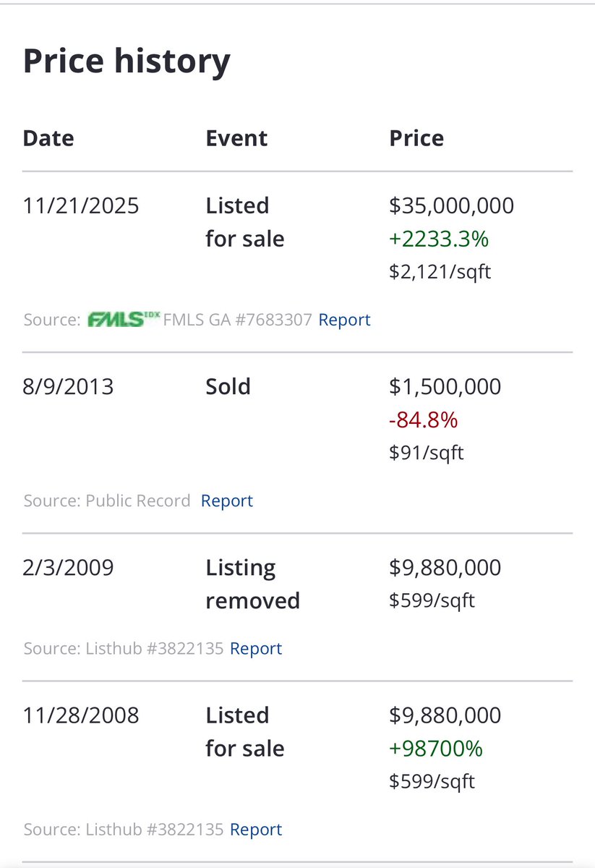Screen dimensions: 595x868
Task: Select the Price column header
Action: (416, 138)
